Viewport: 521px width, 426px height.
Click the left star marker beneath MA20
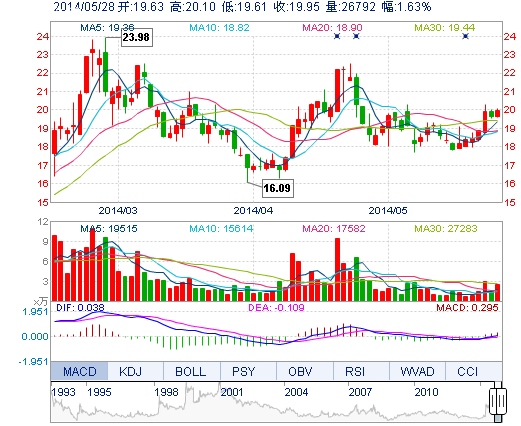coord(337,36)
